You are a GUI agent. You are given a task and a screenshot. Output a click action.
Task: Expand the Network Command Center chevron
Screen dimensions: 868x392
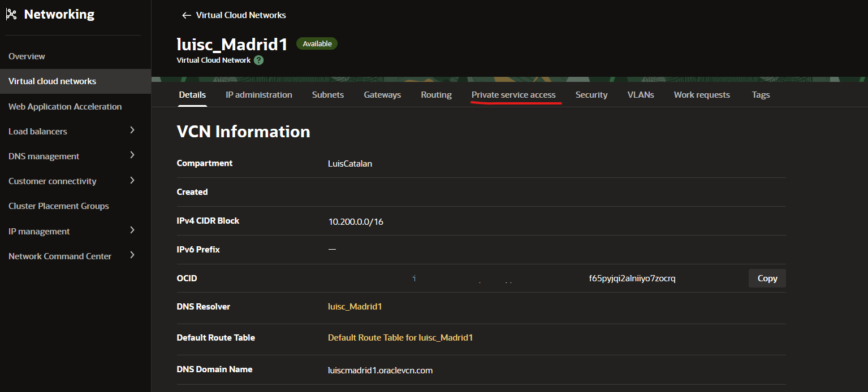point(132,255)
